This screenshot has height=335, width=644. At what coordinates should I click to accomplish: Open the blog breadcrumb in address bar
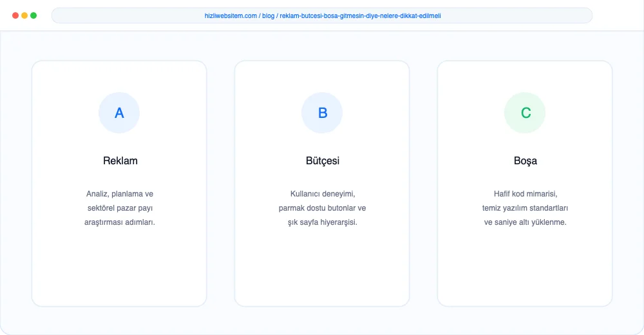click(268, 16)
